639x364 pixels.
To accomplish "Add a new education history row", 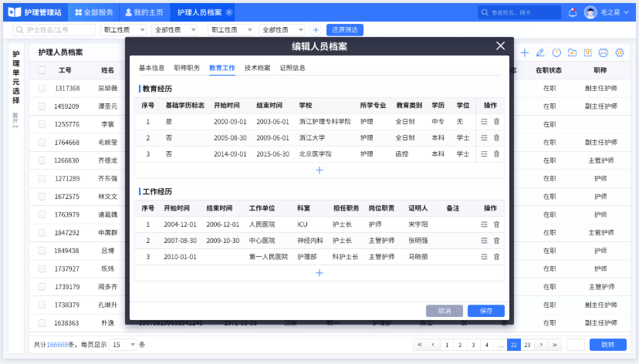I will [x=319, y=170].
